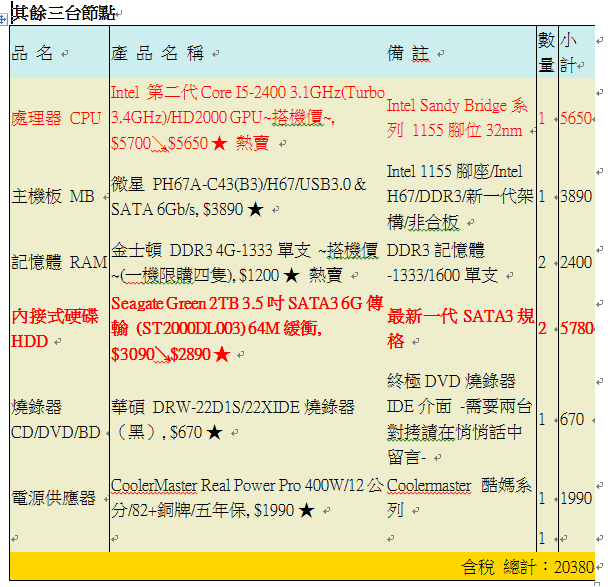The width and height of the screenshot is (616, 587).
Task: Select the 電源供應器 row label
Action: [53, 498]
